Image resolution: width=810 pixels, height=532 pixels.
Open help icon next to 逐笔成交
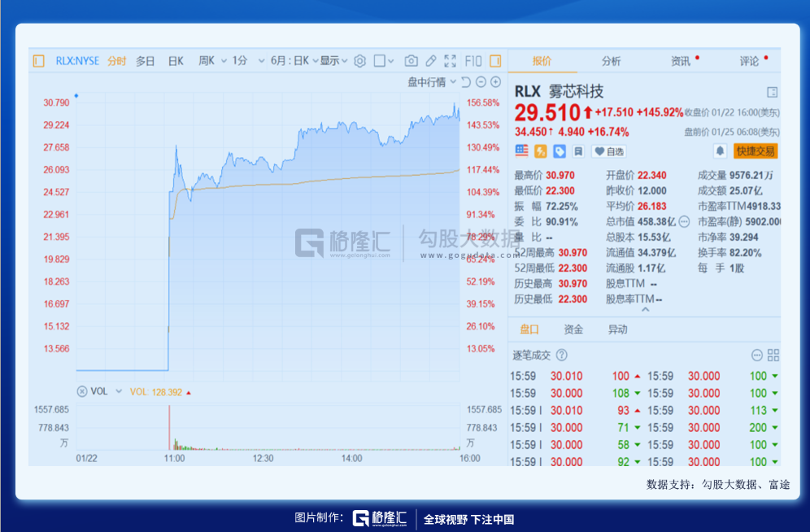click(x=561, y=355)
